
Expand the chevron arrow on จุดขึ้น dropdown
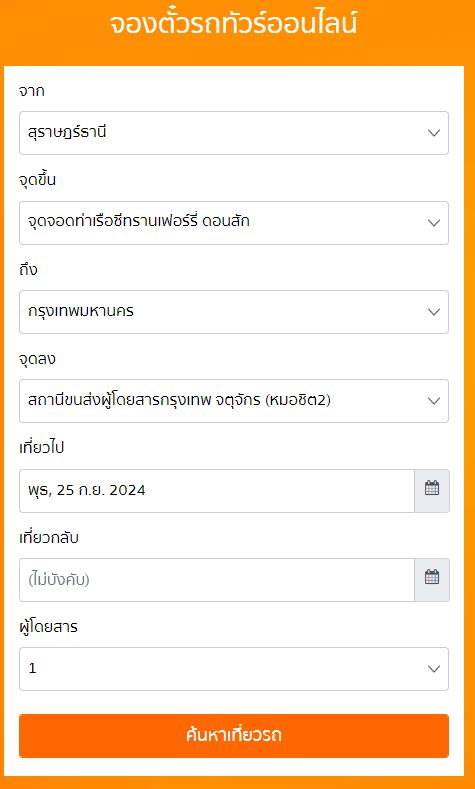(434, 223)
